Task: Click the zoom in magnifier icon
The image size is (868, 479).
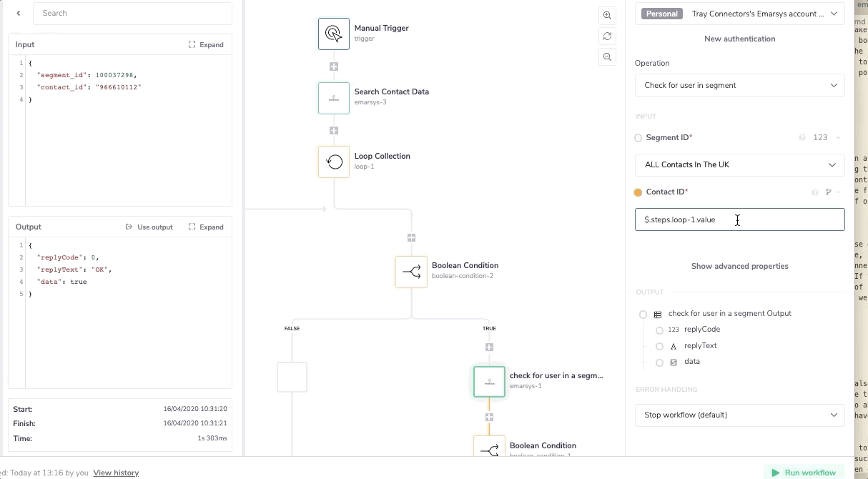Action: (607, 16)
